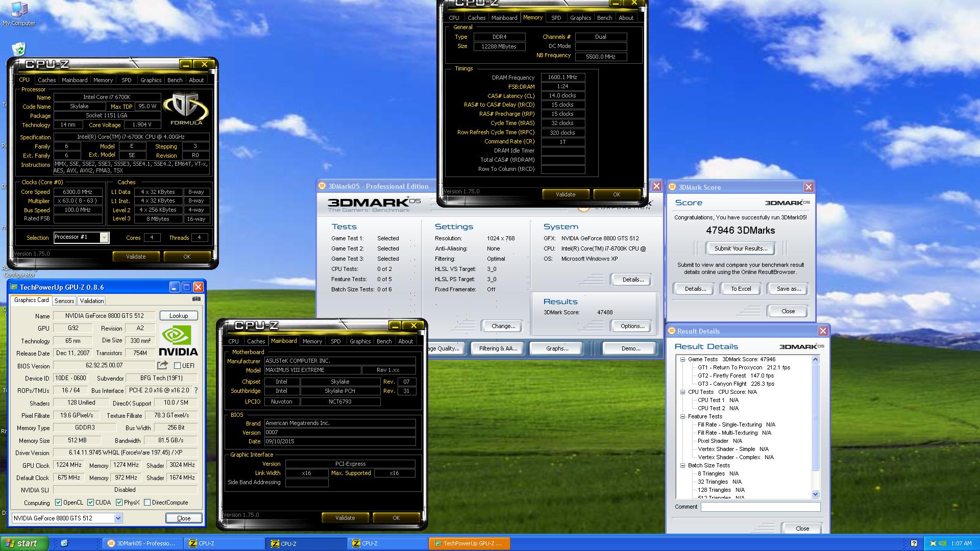Screen dimensions: 980x551
Task: Click the Result Details title bar icon
Action: [672, 331]
